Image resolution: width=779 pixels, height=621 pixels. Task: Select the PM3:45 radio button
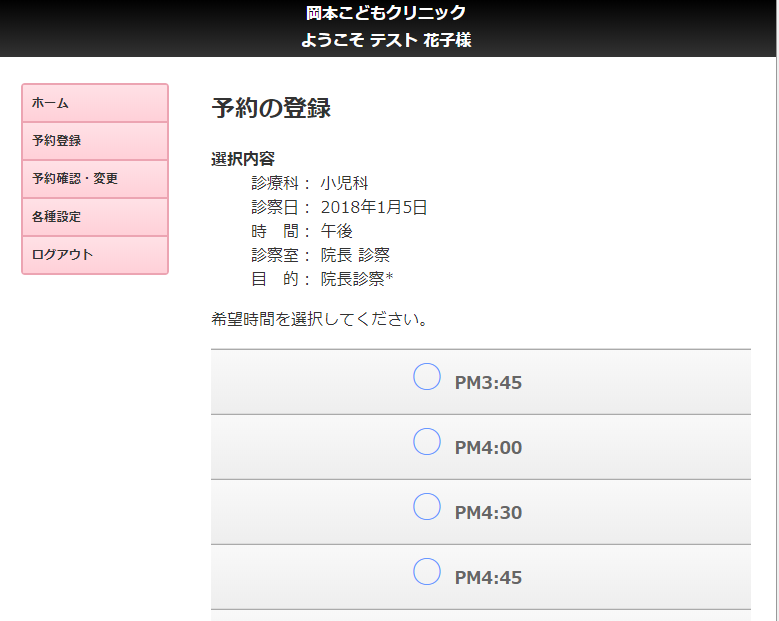(x=427, y=377)
